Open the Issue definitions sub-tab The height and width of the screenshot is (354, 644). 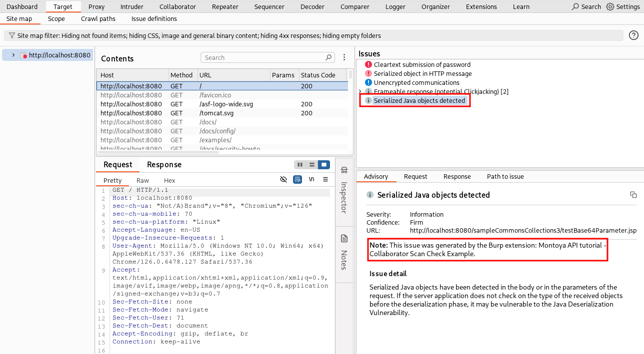pos(154,18)
